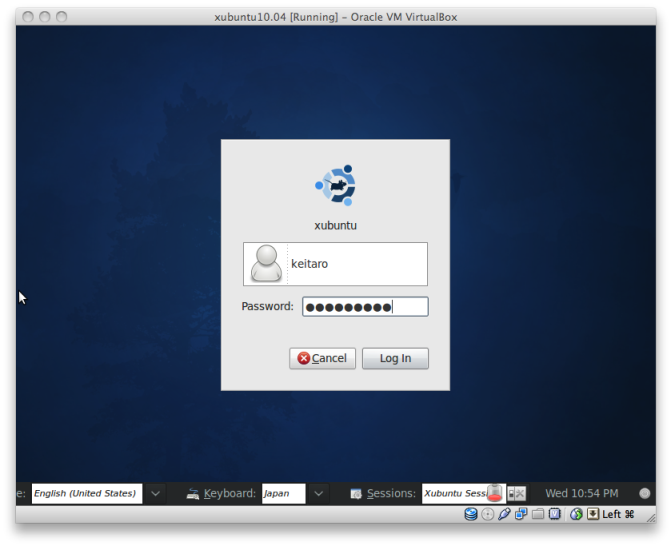Focus the Password input field

point(365,307)
